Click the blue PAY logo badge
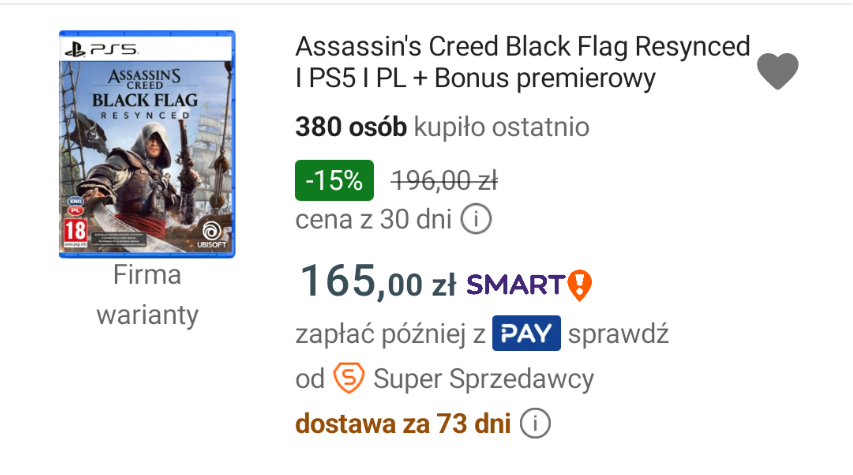The image size is (853, 475). (x=526, y=334)
